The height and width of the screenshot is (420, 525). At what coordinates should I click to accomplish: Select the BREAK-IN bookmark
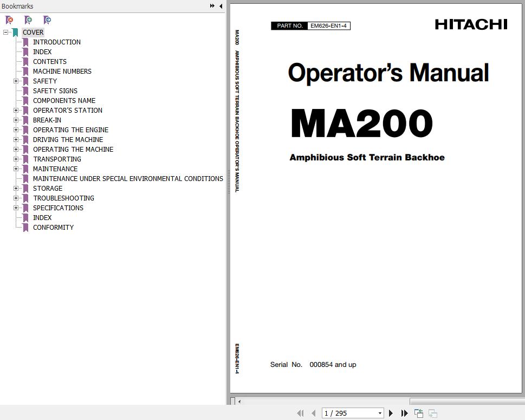coord(47,120)
